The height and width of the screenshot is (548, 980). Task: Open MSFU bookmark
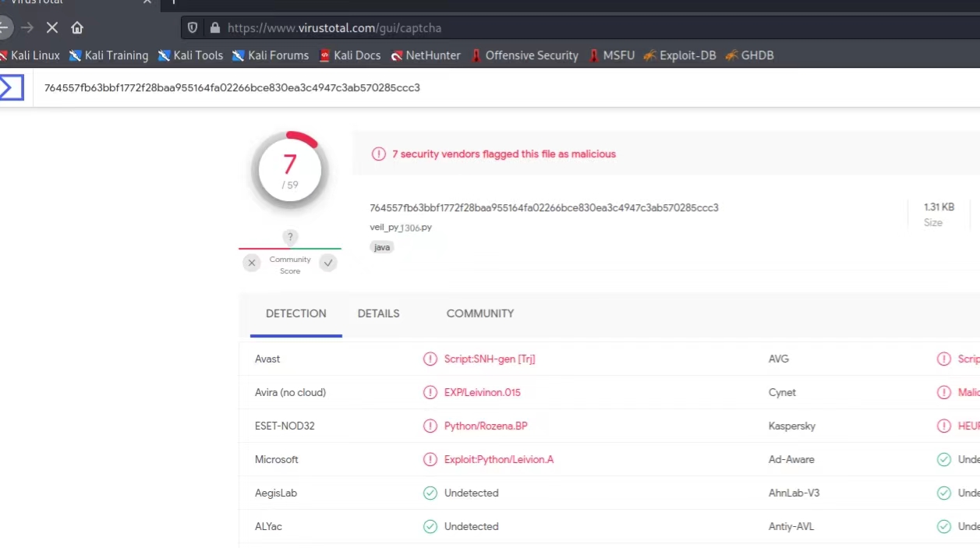612,55
